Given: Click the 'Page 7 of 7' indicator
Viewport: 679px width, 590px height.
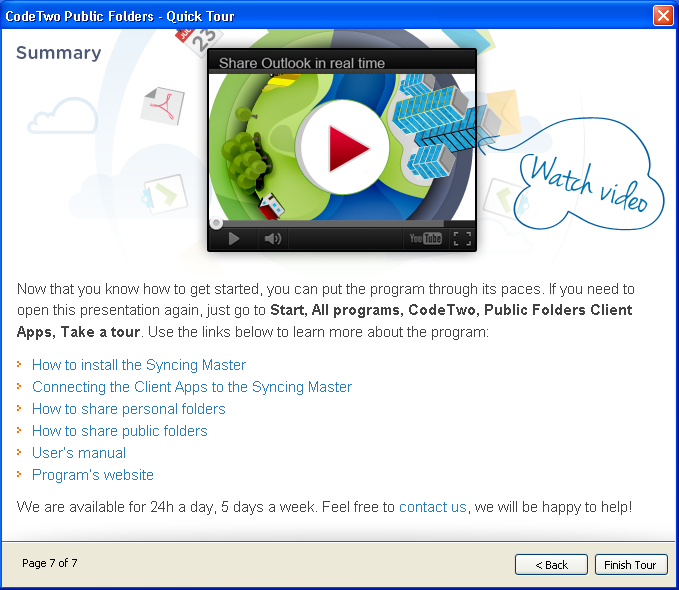Looking at the screenshot, I should coord(50,563).
